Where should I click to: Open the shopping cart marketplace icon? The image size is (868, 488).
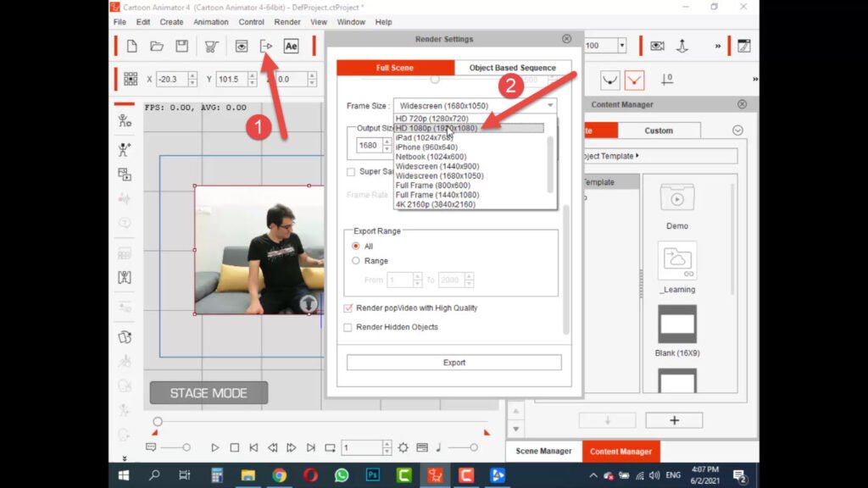click(211, 47)
